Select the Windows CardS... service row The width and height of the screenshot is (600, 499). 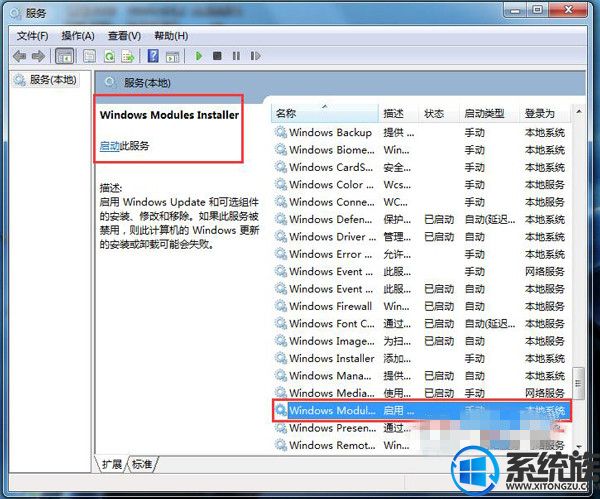click(421, 167)
